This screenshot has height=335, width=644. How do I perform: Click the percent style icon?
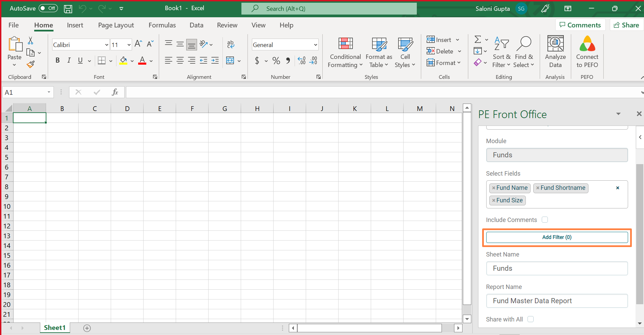[276, 61]
